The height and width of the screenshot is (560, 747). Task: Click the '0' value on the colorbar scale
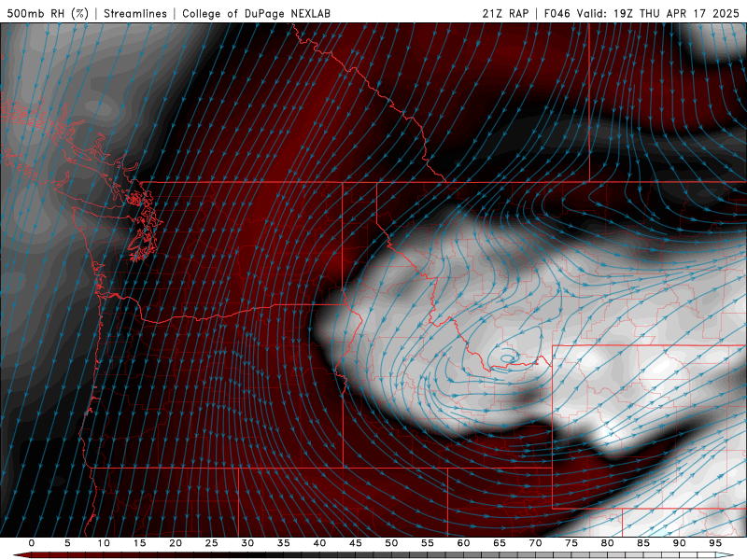32,543
